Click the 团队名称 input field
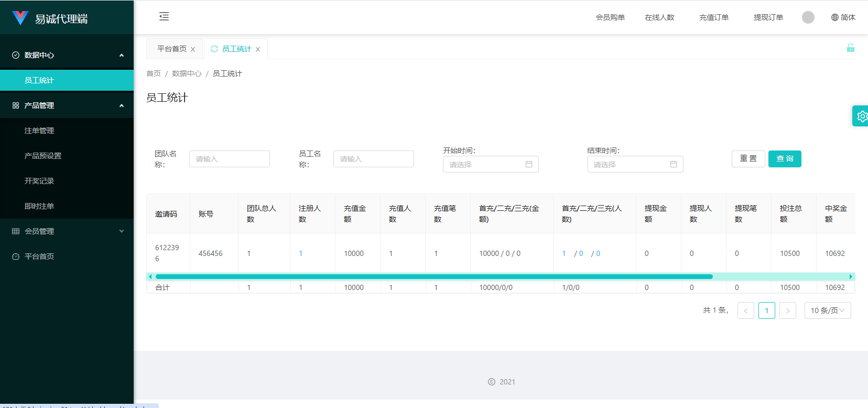Screen dimensions: 868x408 click(229, 159)
